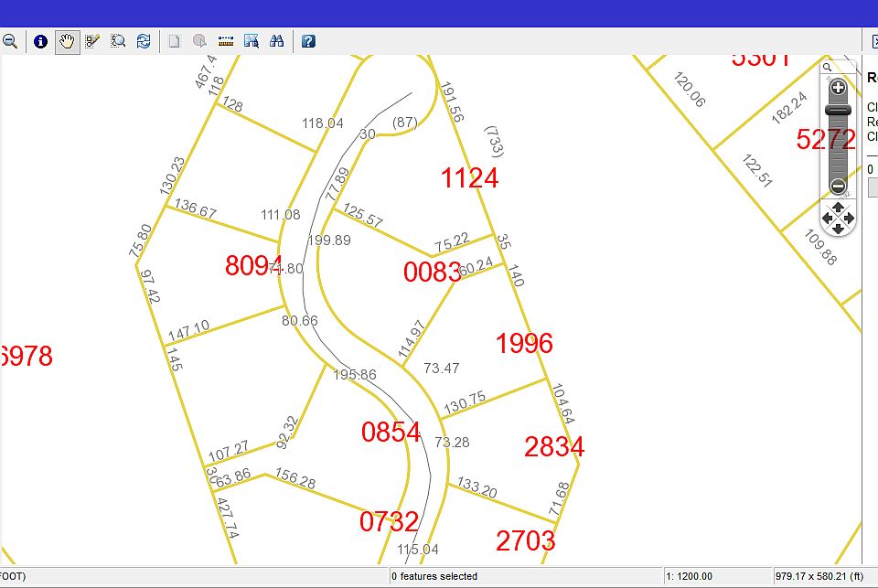Image resolution: width=878 pixels, height=588 pixels.
Task: Click dimension label 80.66
Action: click(x=300, y=321)
